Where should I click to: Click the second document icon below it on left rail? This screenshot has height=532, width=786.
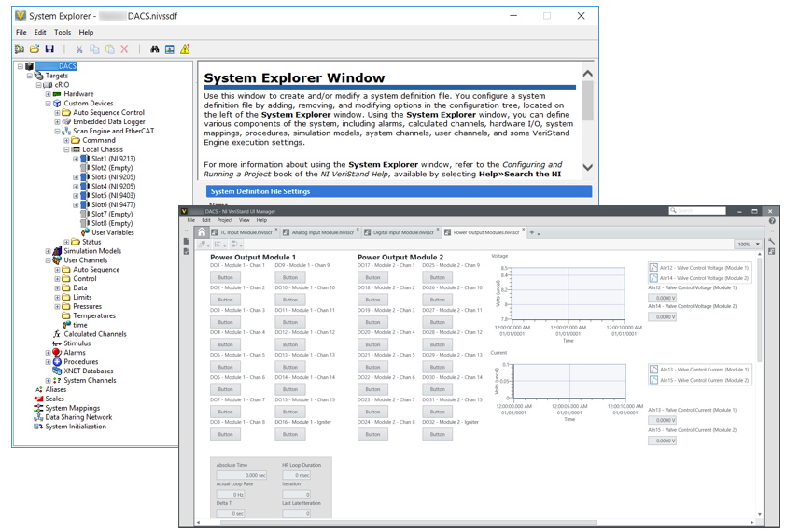click(187, 251)
